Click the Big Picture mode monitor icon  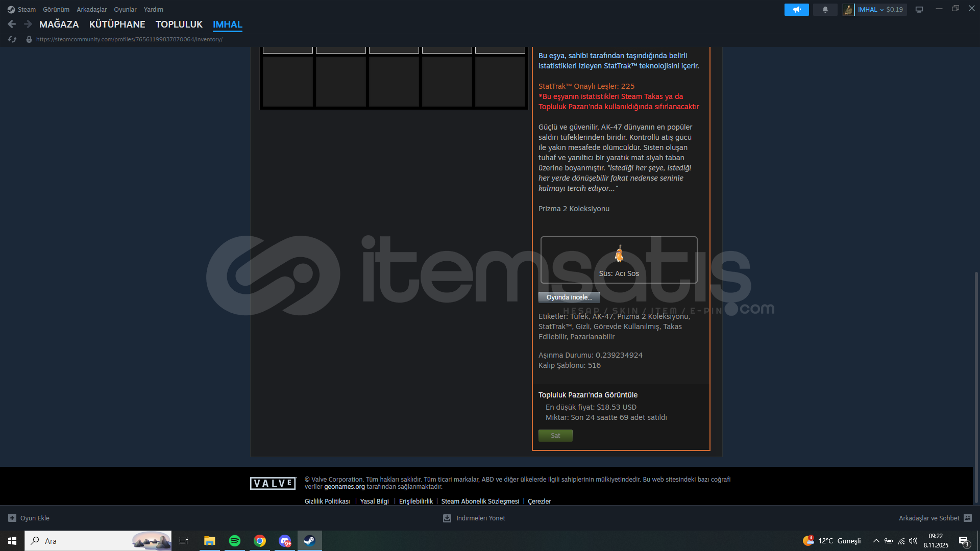919,10
